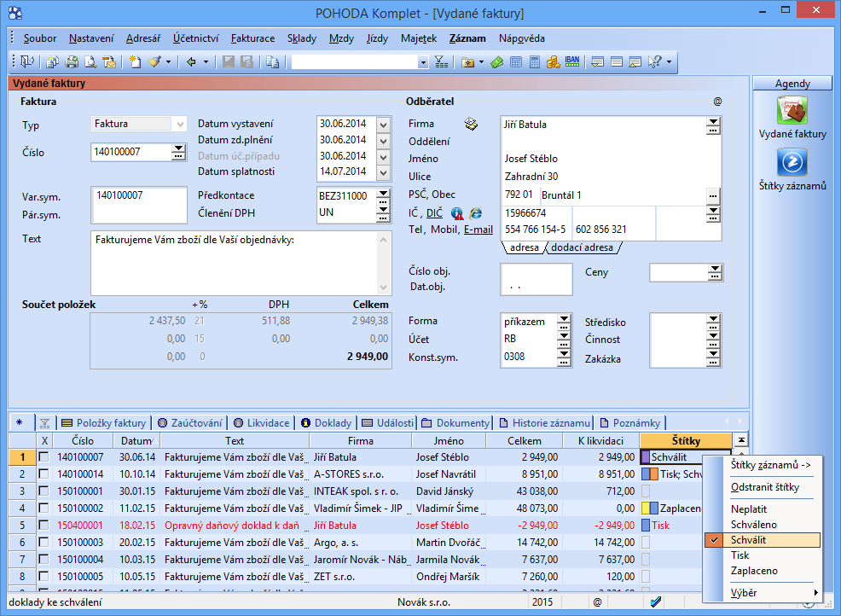Tick the checkbox for invoice 150100005

[44, 577]
